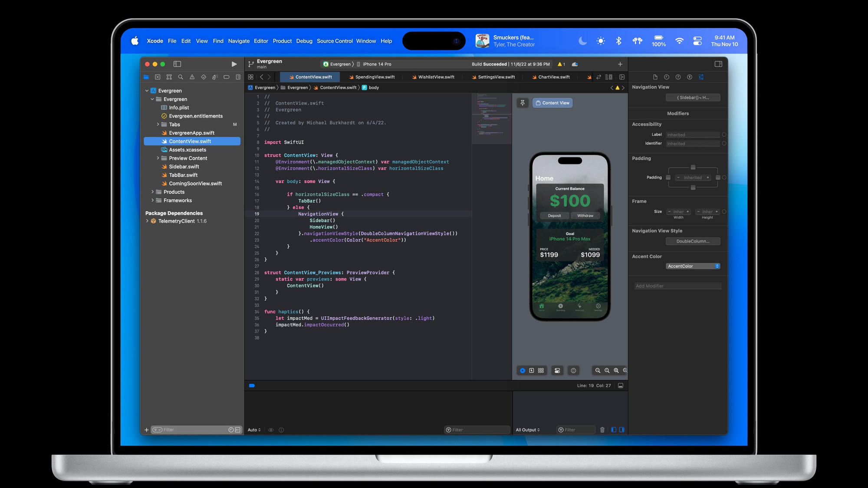Screen dimensions: 868x488
Task: Collapse the Evergreen project root
Action: (147, 91)
